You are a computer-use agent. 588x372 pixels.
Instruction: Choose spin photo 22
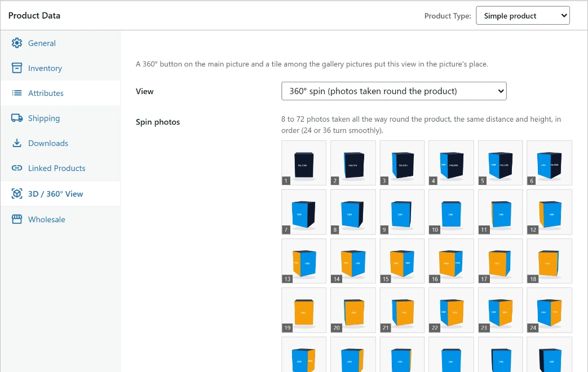[451, 310]
